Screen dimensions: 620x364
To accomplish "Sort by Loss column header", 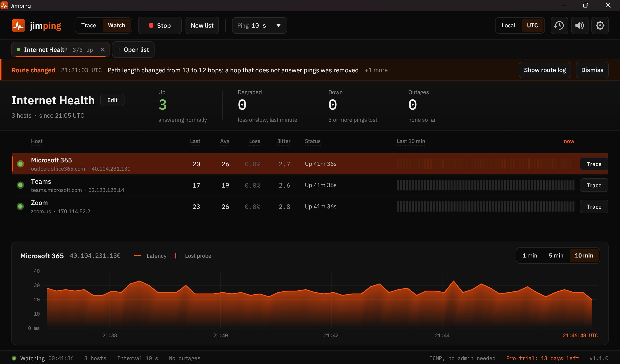I will (255, 141).
